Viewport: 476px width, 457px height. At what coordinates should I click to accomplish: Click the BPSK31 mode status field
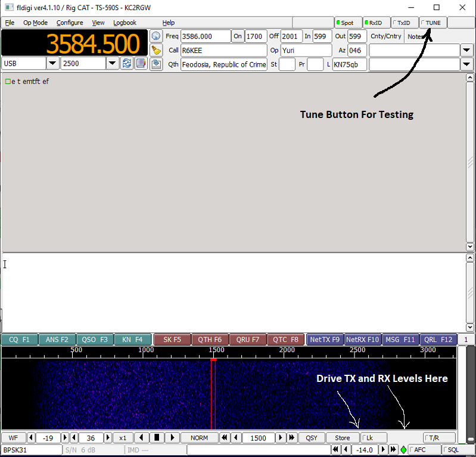(x=32, y=450)
